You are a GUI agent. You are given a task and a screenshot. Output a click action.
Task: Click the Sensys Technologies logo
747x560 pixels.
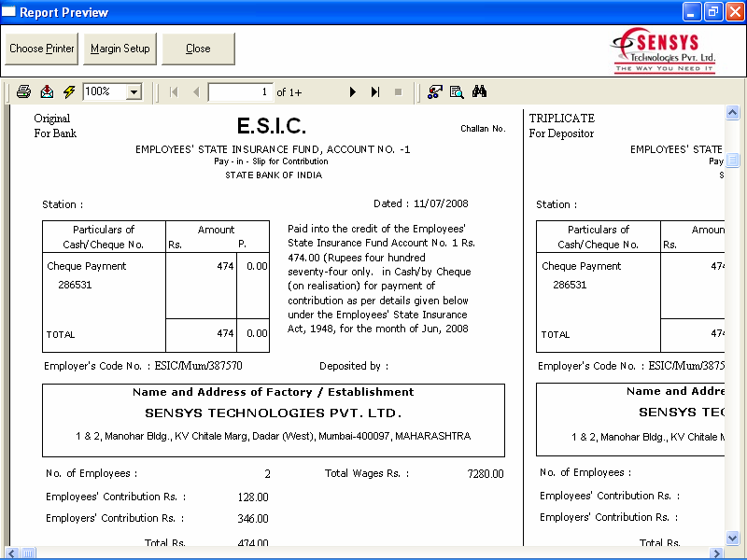[664, 50]
